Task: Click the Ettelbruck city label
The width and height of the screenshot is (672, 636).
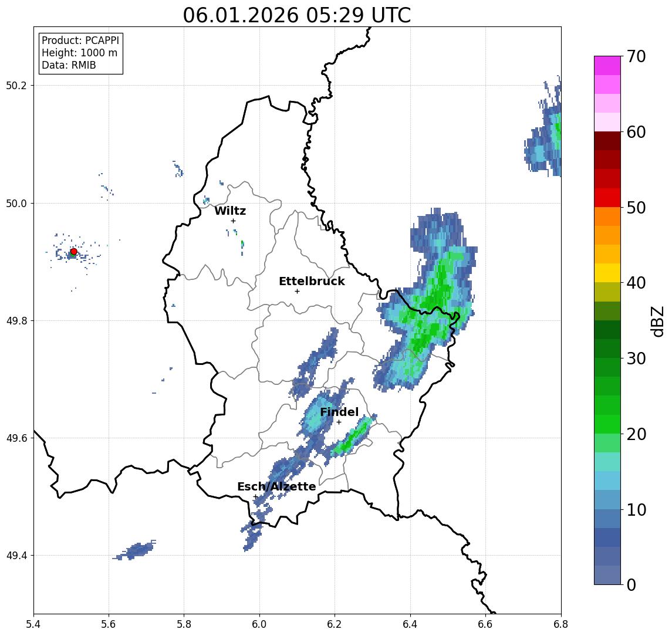Action: coord(312,281)
